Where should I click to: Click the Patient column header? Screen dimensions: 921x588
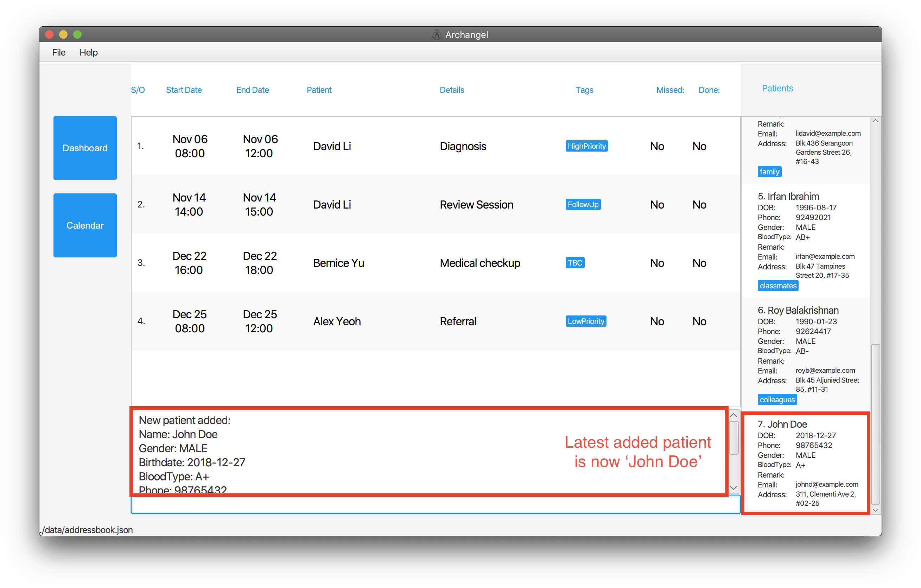pyautogui.click(x=319, y=90)
